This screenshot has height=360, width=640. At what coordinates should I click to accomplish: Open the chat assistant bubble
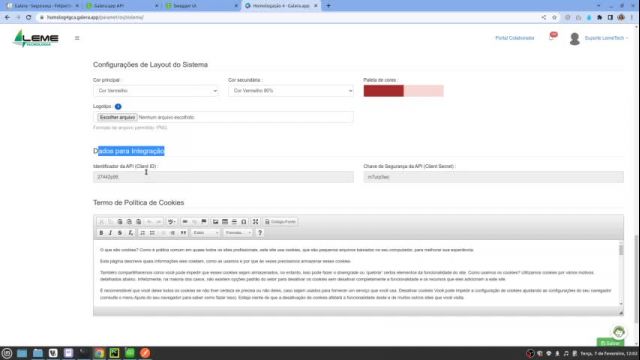click(619, 332)
